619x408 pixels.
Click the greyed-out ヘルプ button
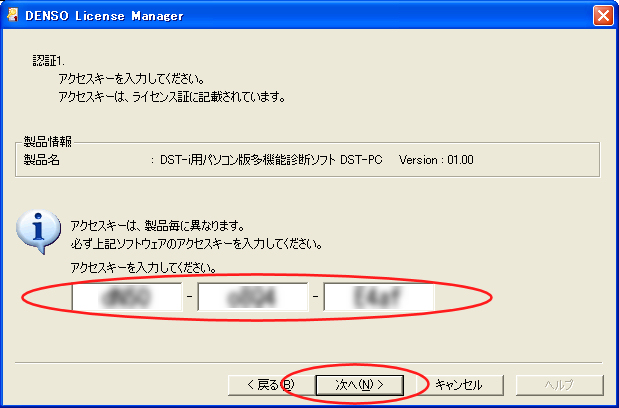[559, 385]
